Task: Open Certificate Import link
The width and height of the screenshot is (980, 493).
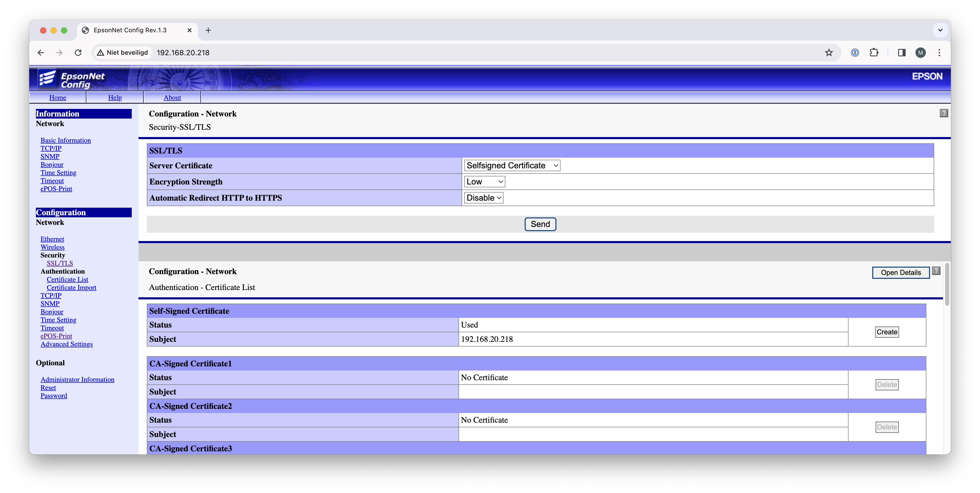Action: tap(72, 287)
